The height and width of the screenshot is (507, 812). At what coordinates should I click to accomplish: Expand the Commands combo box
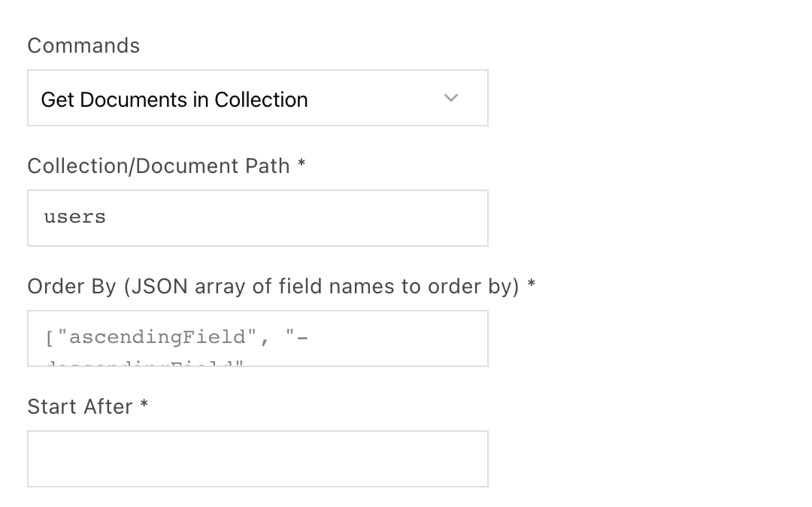tap(258, 98)
